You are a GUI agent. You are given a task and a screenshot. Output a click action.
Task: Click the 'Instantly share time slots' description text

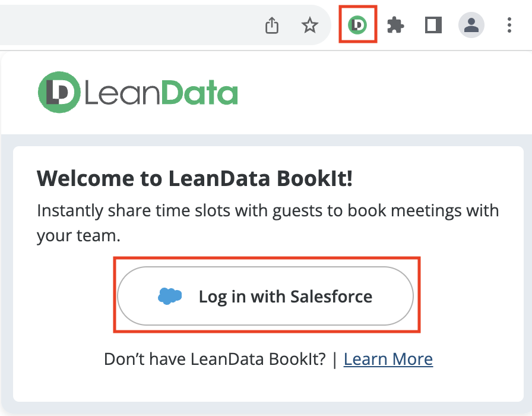click(267, 210)
